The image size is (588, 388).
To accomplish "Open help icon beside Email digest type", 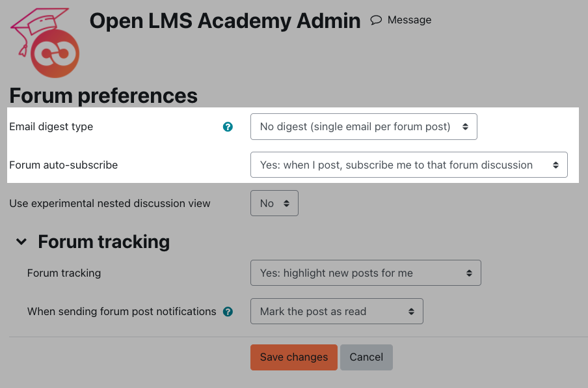I will tap(228, 127).
